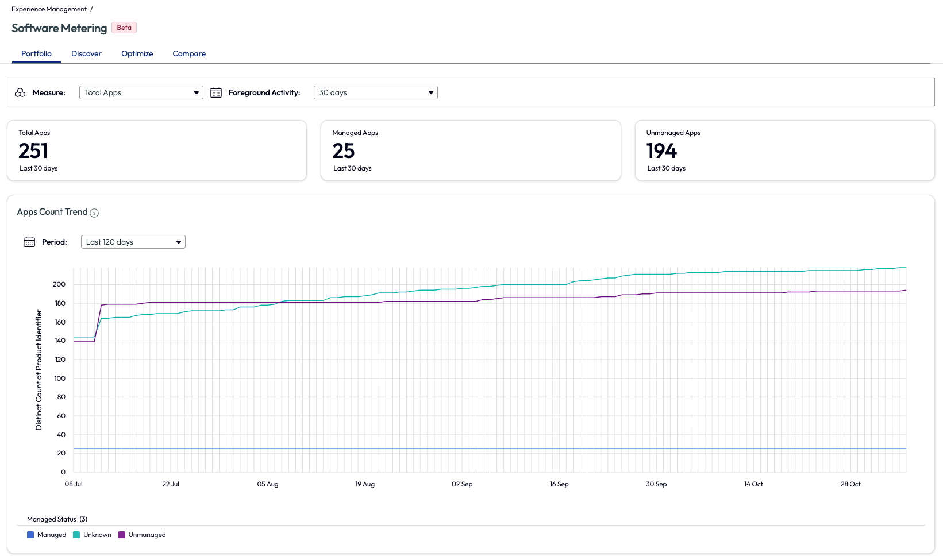Image resolution: width=943 pixels, height=560 pixels.
Task: Click the blue Managed color swatch
Action: [30, 535]
